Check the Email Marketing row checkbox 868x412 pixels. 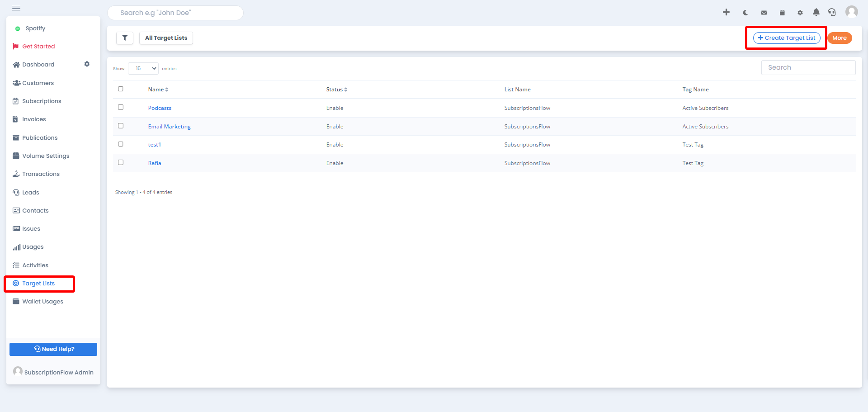[121, 126]
